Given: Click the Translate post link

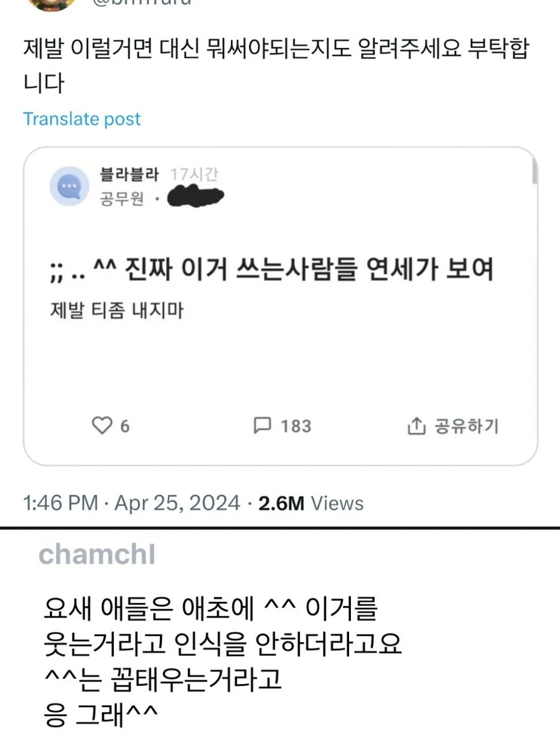Looking at the screenshot, I should [x=82, y=119].
